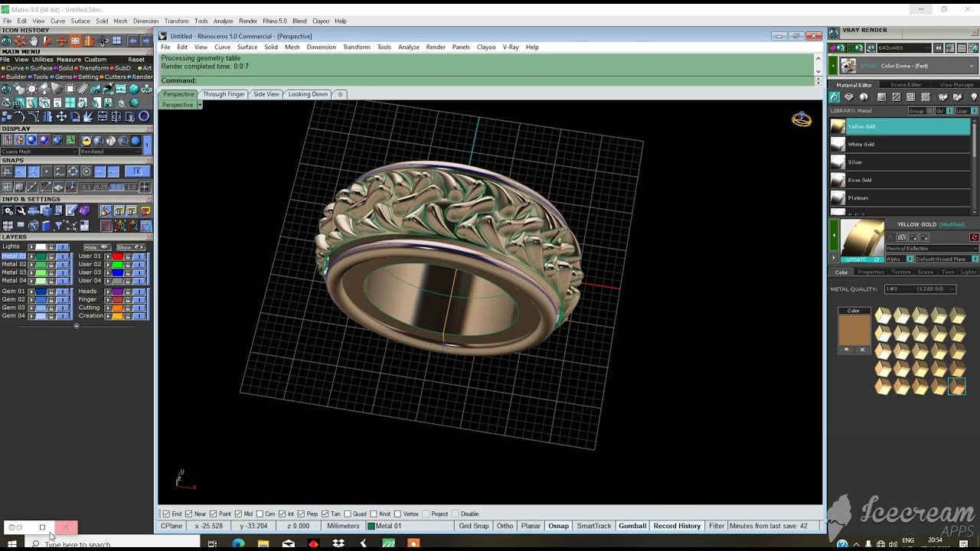Toggle Ortho mode in status bar

[x=505, y=526]
